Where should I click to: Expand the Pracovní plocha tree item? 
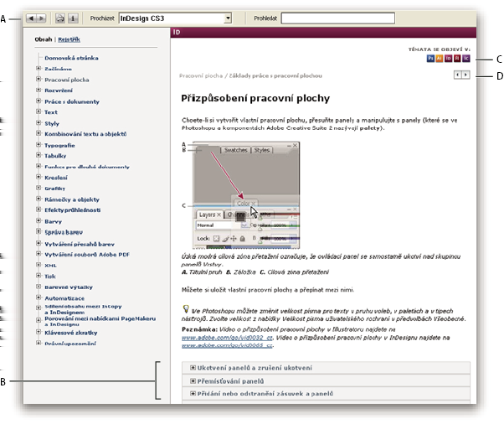coord(39,79)
